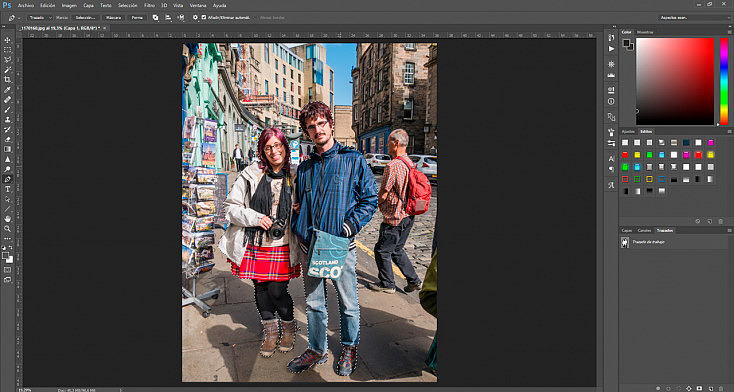
Task: Open the Color panel options menu
Action: pos(729,32)
